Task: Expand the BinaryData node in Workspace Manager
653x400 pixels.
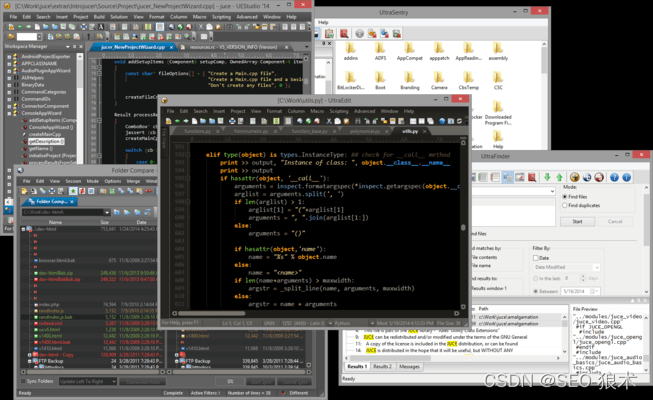Action: [x=9, y=85]
